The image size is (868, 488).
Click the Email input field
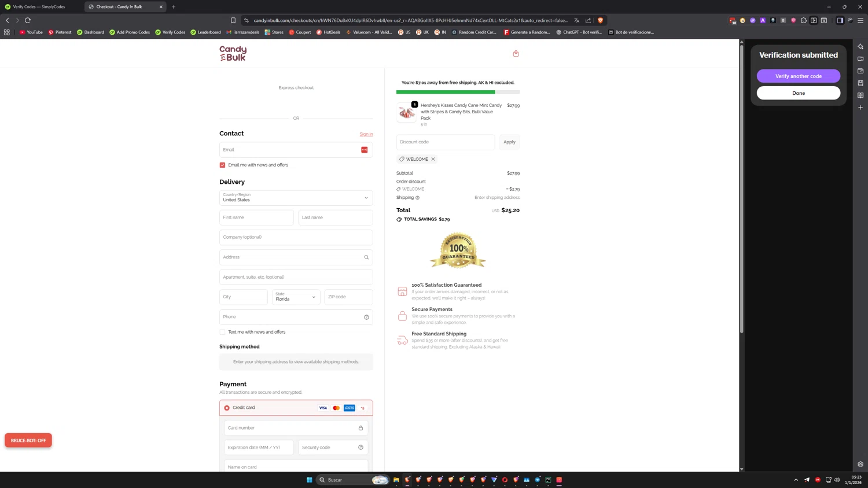[x=296, y=150]
